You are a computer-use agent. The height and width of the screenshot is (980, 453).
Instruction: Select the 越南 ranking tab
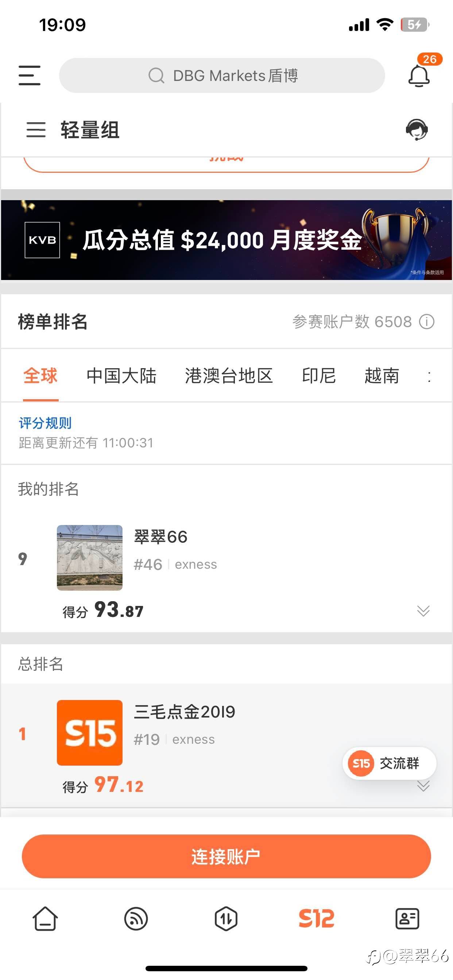pyautogui.click(x=382, y=376)
